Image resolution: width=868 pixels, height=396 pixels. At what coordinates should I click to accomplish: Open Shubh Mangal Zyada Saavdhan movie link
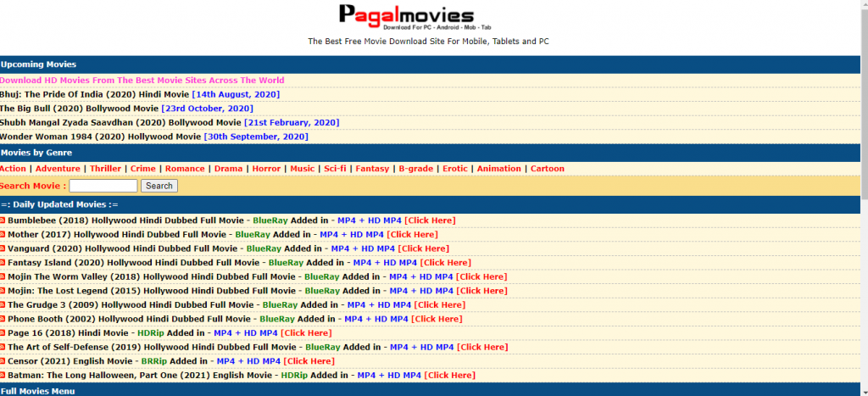(120, 122)
